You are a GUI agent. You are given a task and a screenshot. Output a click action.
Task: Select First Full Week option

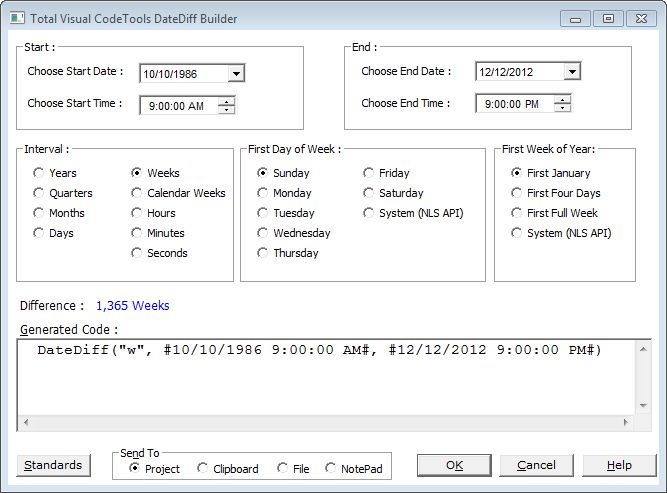point(555,213)
